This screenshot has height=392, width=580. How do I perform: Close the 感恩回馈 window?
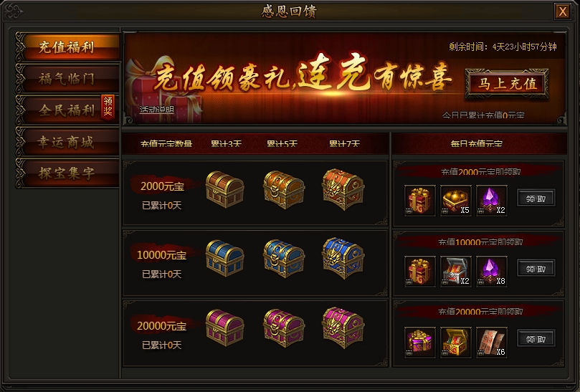563,11
